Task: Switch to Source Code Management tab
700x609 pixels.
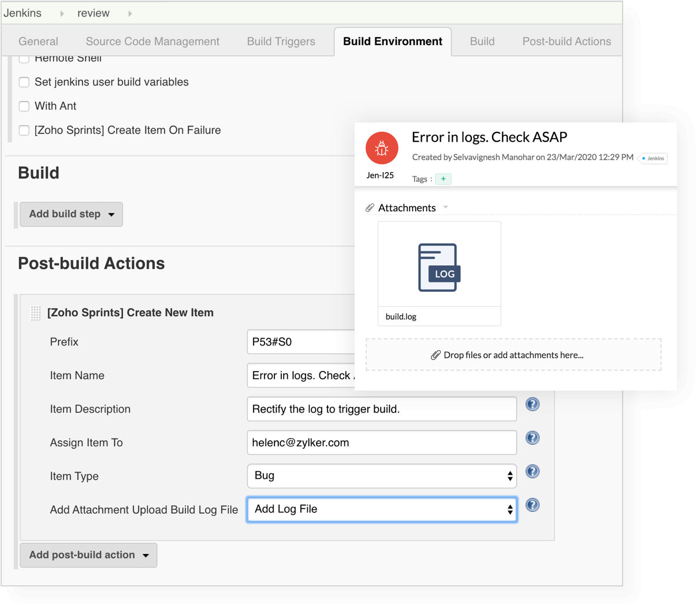Action: pyautogui.click(x=152, y=42)
